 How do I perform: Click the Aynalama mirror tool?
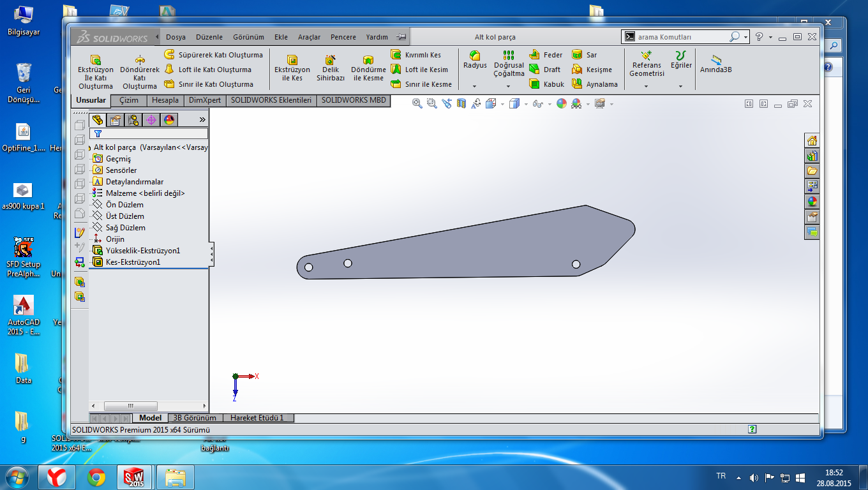(595, 84)
